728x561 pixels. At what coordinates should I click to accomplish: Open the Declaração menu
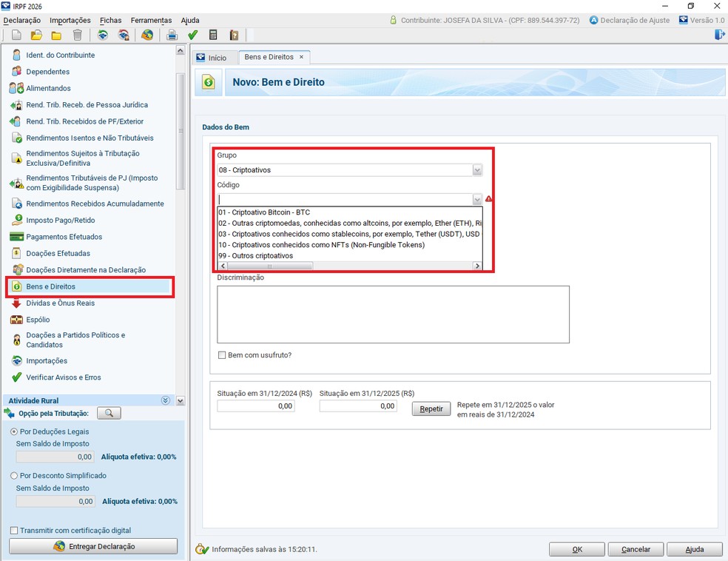click(x=21, y=21)
